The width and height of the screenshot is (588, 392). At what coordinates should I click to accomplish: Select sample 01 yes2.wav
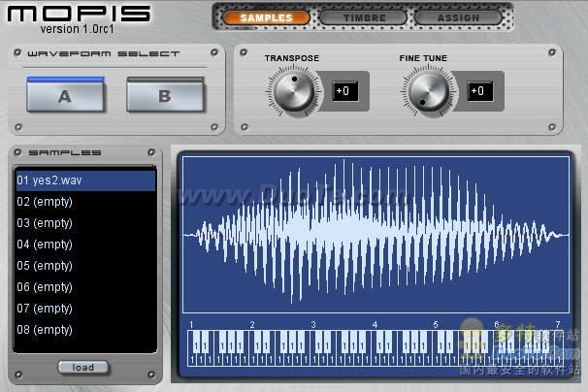click(85, 180)
